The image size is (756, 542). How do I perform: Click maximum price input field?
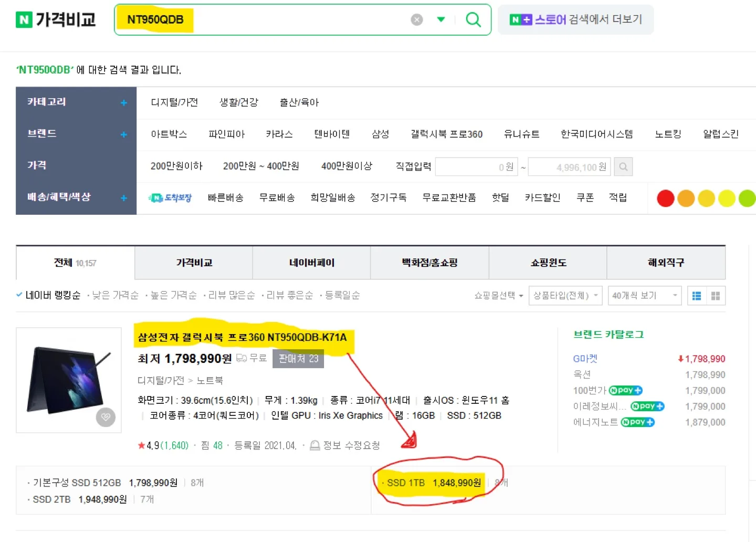[570, 167]
